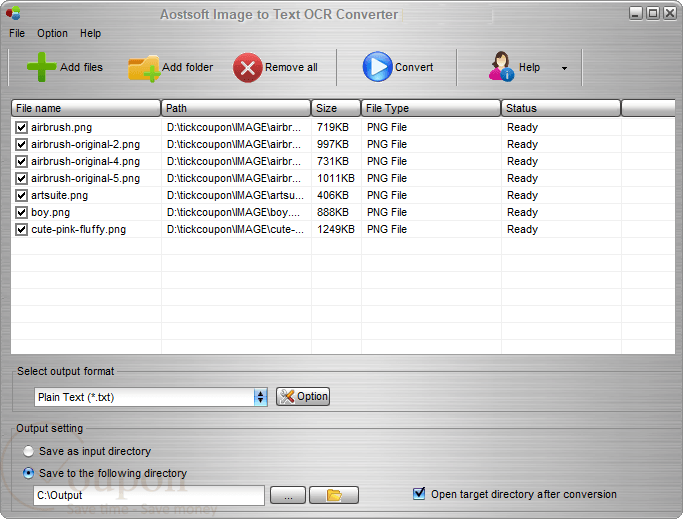
Task: Uncheck boy.png checkbox
Action: [x=21, y=212]
